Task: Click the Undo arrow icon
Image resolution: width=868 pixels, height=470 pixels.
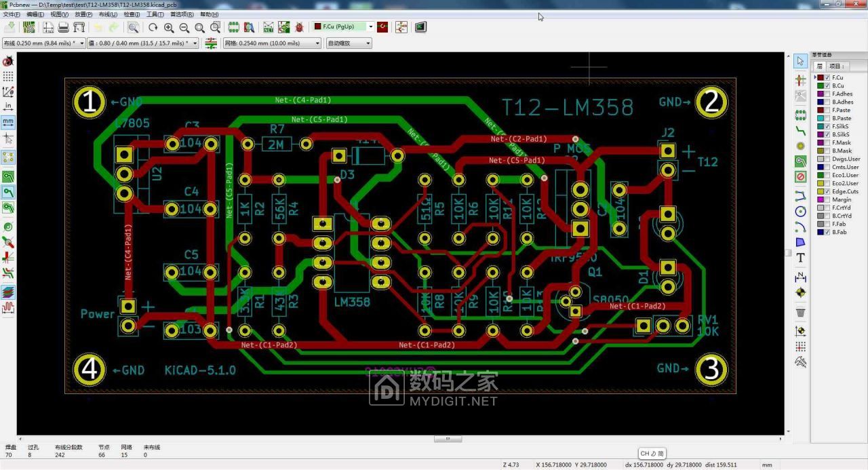Action: [x=98, y=27]
